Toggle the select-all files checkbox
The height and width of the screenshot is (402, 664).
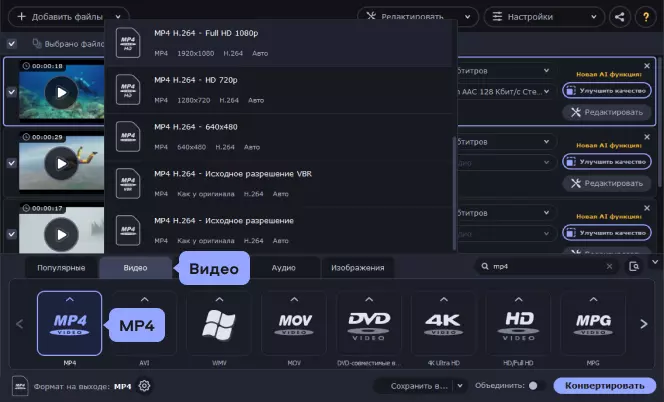tap(12, 43)
